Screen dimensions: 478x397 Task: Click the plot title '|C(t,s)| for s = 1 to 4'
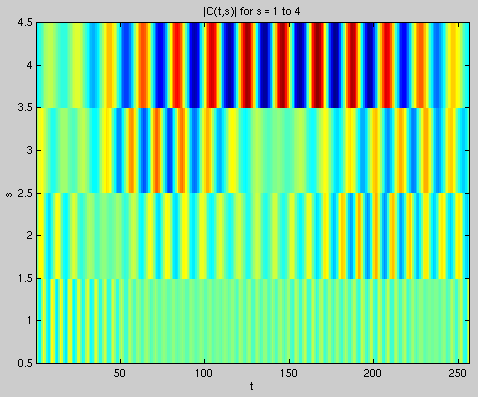252,12
